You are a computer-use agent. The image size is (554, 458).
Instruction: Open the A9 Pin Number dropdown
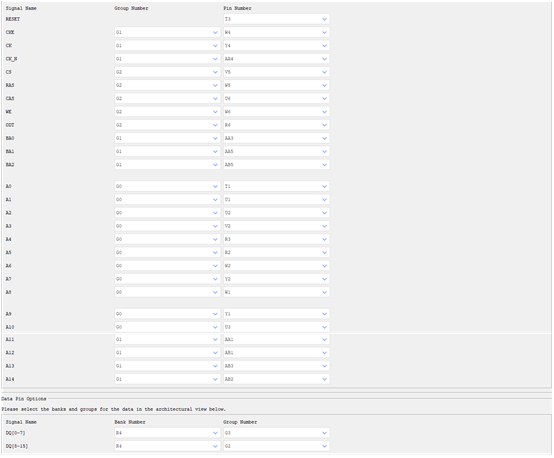[276, 314]
